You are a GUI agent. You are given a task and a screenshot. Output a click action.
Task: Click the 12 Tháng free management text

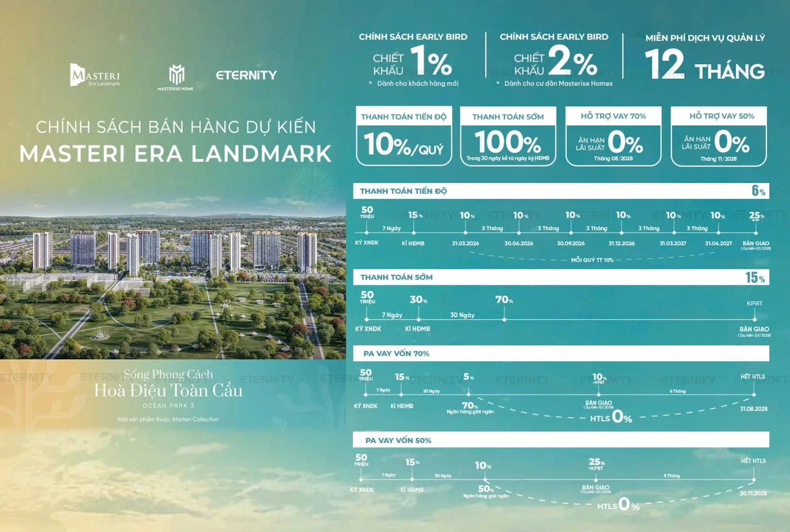704,64
